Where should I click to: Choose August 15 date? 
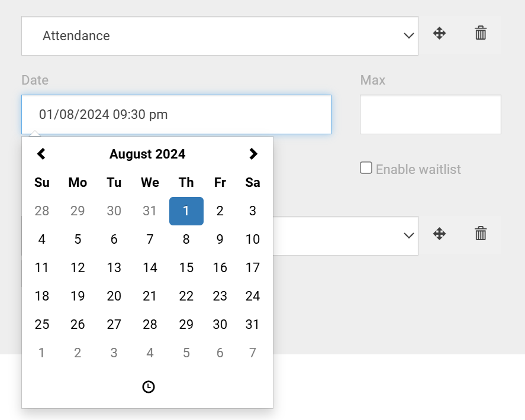click(x=186, y=268)
